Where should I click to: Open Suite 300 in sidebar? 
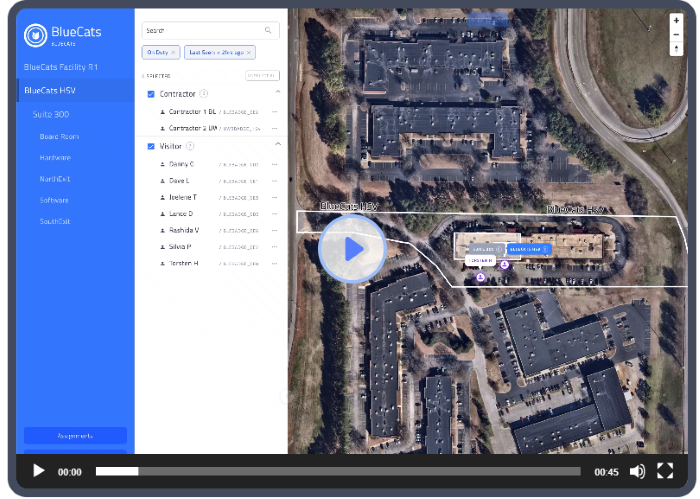50,114
